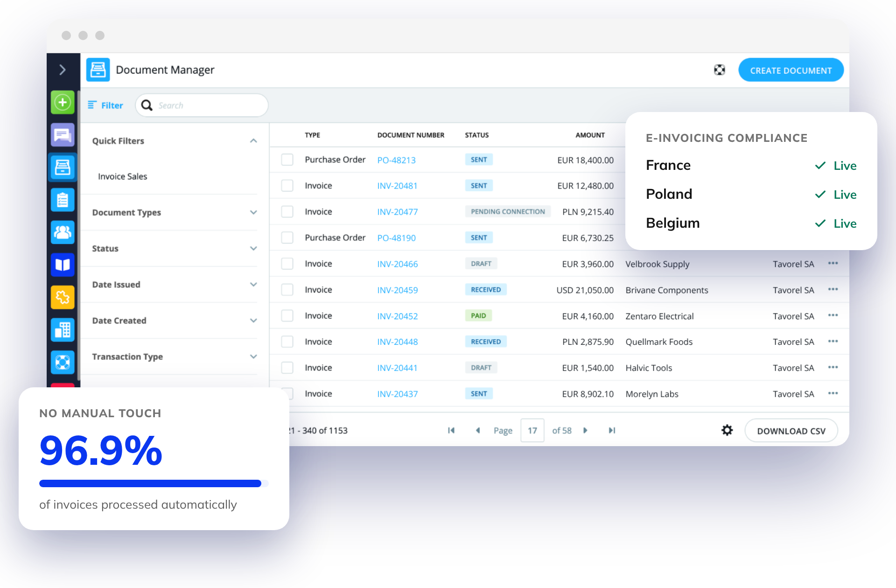The image size is (896, 588).
Task: Expand the Date Issued filter
Action: [x=253, y=284]
